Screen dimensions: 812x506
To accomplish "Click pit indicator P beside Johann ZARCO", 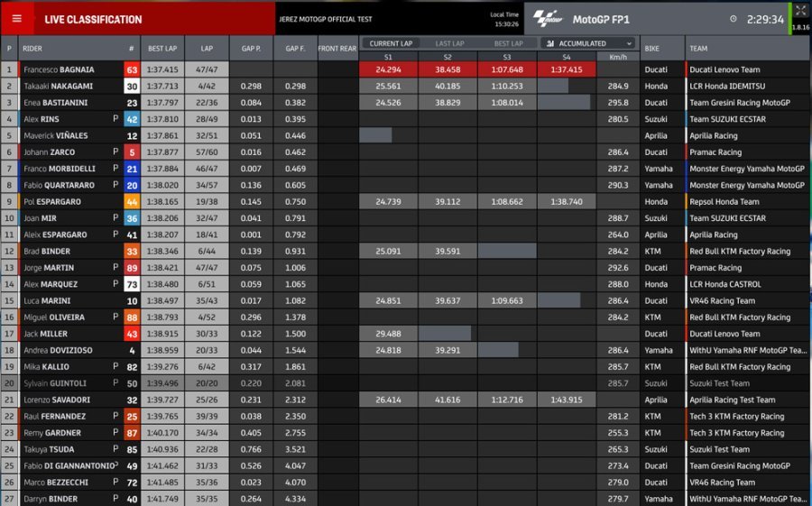I will (115, 152).
